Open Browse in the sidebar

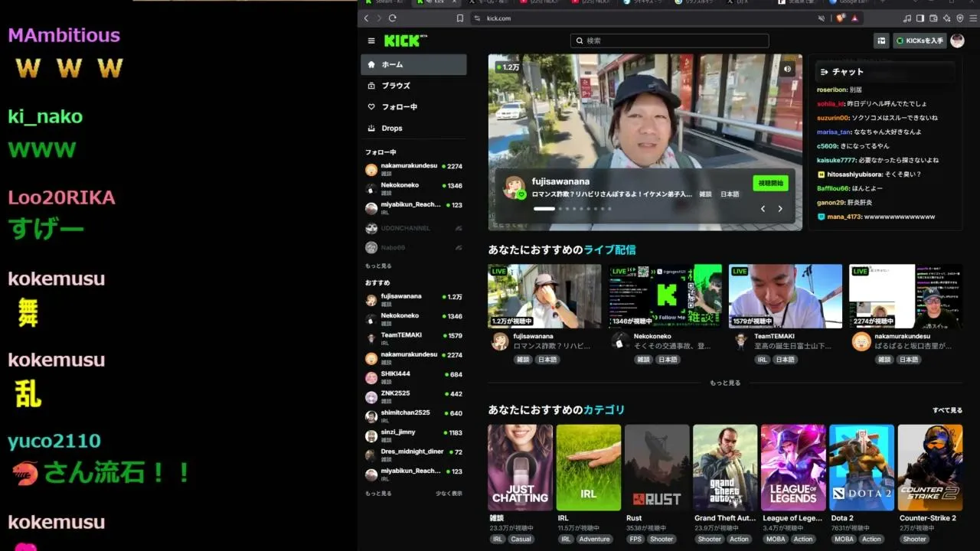[x=413, y=86]
